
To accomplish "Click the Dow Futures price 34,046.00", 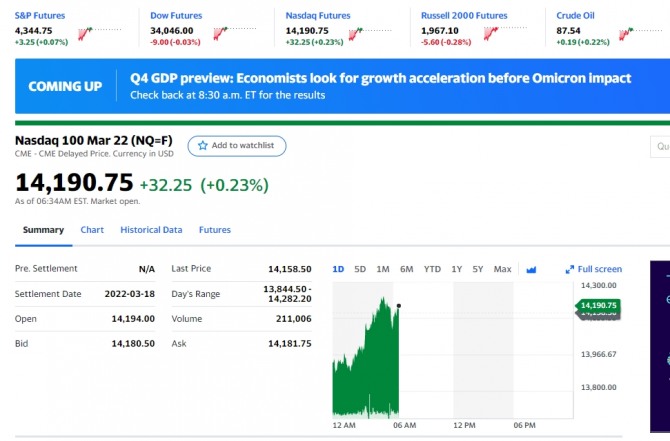I will pyautogui.click(x=172, y=31).
